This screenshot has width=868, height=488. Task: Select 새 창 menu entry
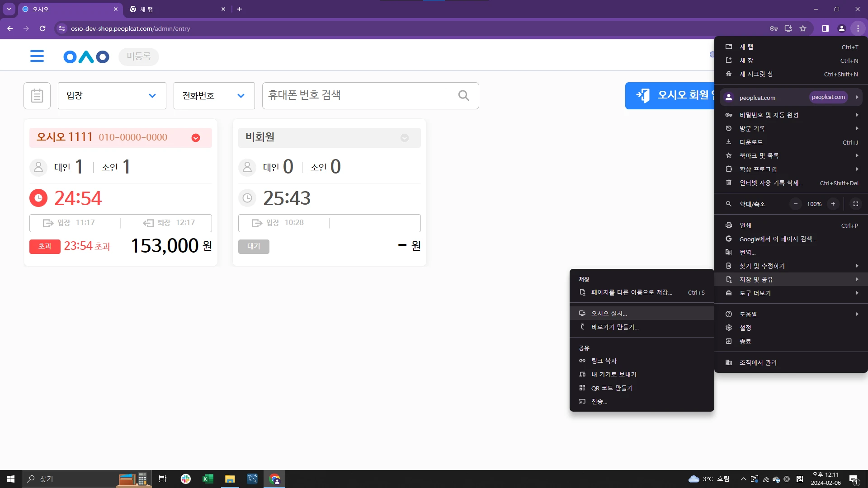791,61
